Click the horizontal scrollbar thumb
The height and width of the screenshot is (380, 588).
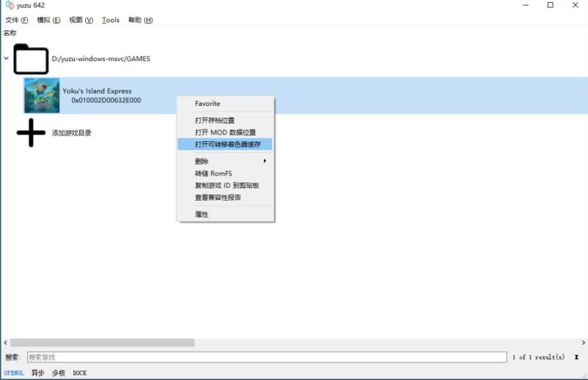click(x=102, y=343)
